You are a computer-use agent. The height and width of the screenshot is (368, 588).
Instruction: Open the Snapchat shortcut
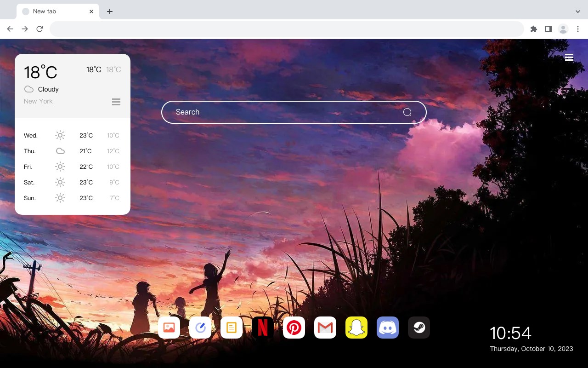click(356, 328)
